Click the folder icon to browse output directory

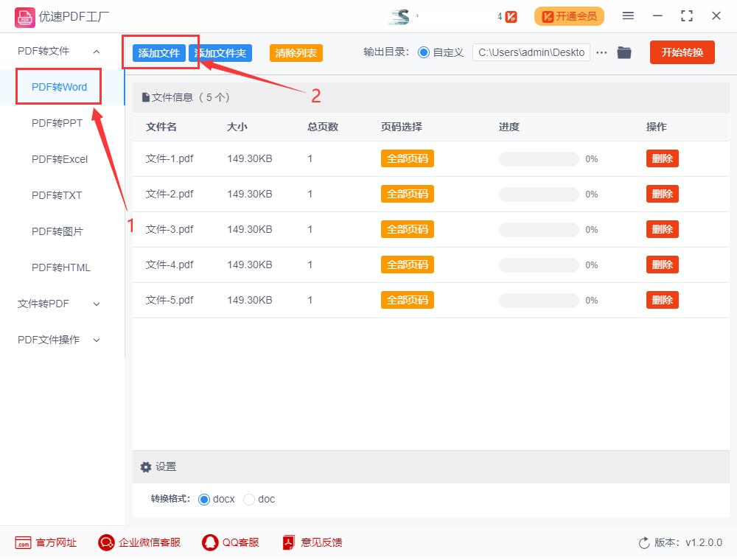click(624, 52)
